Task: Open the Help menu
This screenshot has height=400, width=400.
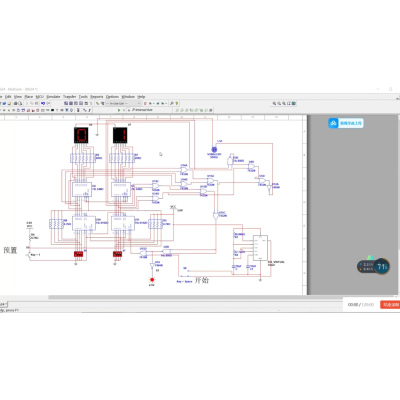Action: [141, 97]
